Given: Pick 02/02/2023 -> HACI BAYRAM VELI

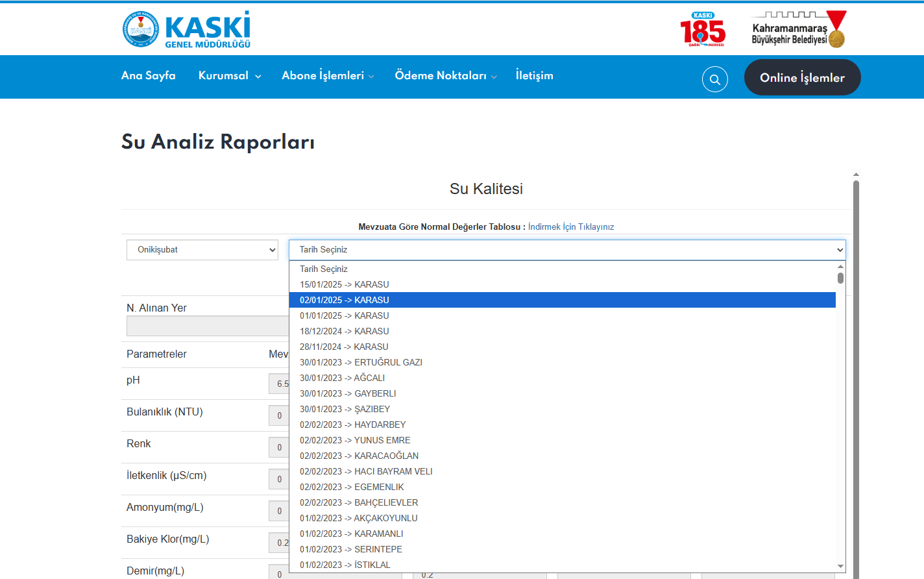Looking at the screenshot, I should pyautogui.click(x=366, y=471).
